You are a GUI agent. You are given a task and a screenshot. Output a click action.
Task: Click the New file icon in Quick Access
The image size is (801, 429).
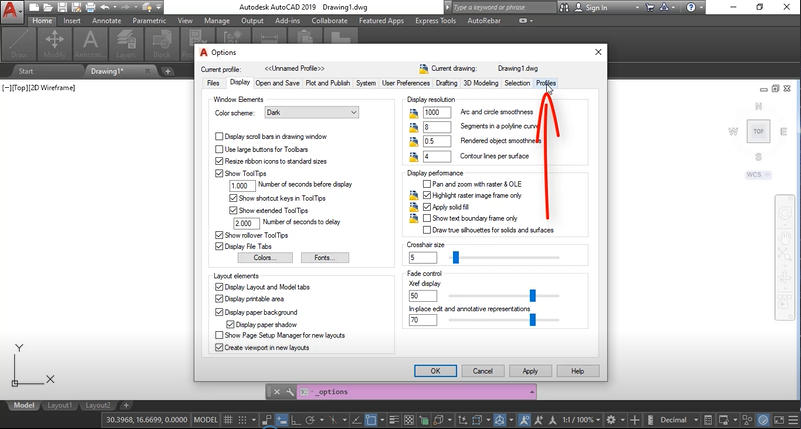tap(33, 7)
